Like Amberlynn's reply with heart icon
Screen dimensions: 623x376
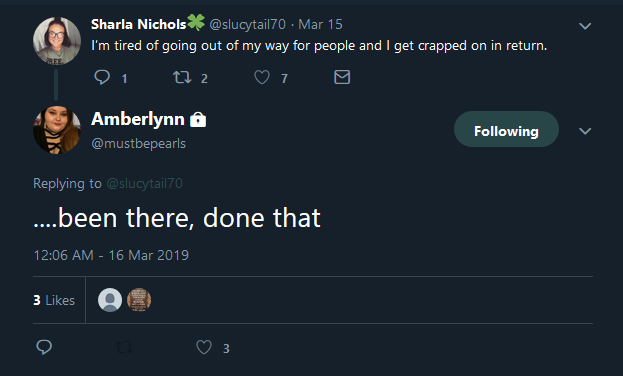(204, 347)
